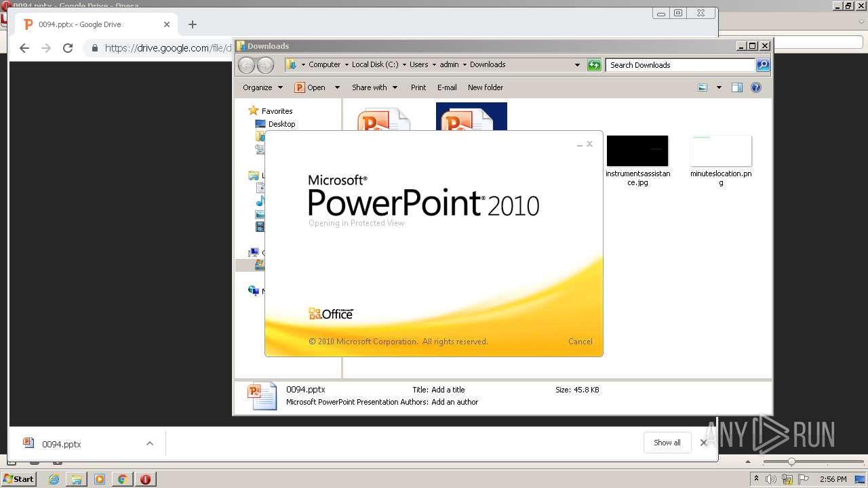Switch to the 0094.pptx Google Drive tab
Viewport: 868px width, 488px height.
pyautogui.click(x=95, y=24)
